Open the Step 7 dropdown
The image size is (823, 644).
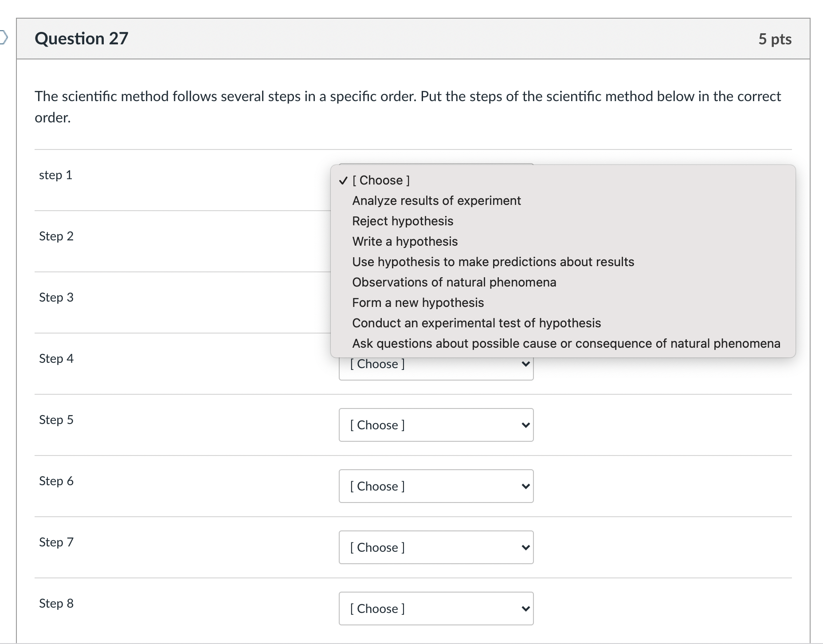436,547
